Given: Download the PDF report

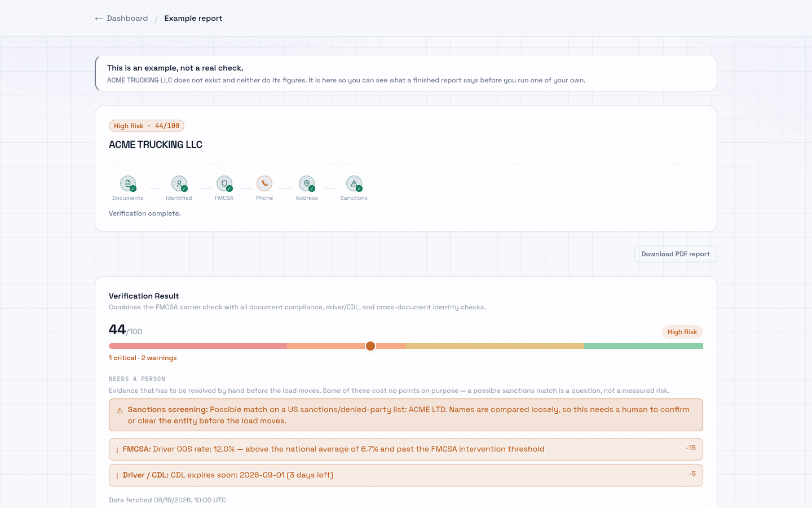Looking at the screenshot, I should (676, 254).
